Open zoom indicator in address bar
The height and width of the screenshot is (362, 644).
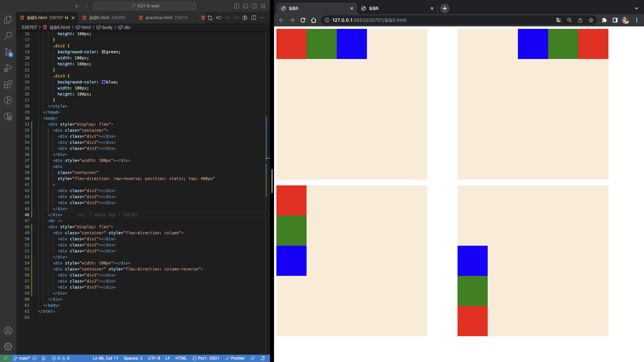pyautogui.click(x=569, y=20)
